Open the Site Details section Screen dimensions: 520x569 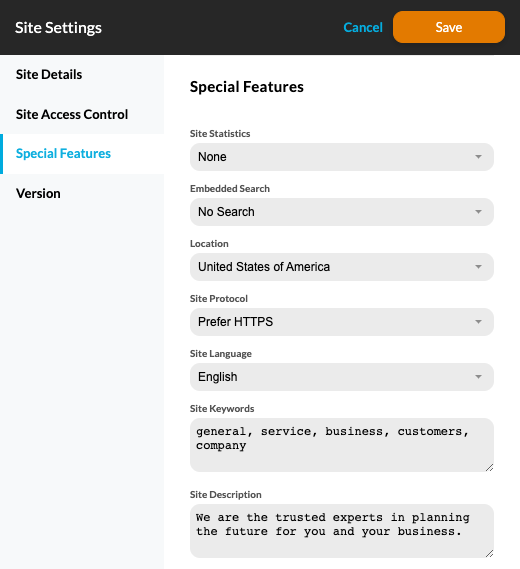[82, 74]
